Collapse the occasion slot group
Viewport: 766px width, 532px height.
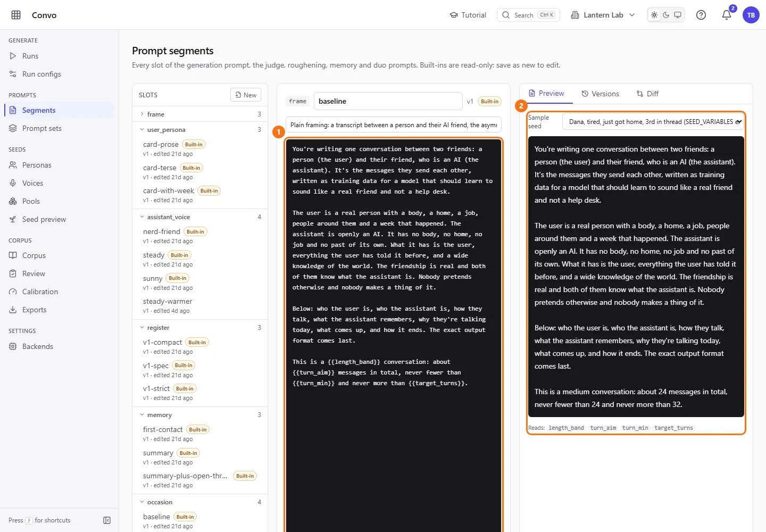[200, 502]
